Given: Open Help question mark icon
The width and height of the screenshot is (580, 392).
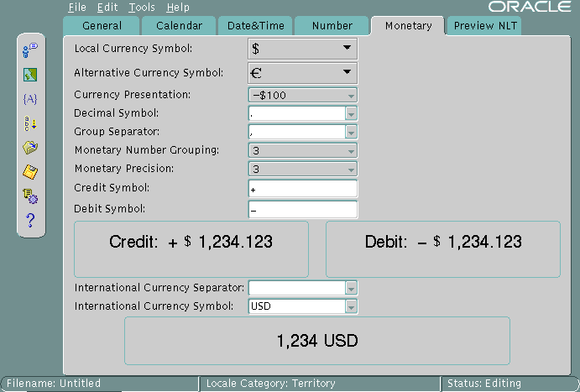Looking at the screenshot, I should point(30,221).
